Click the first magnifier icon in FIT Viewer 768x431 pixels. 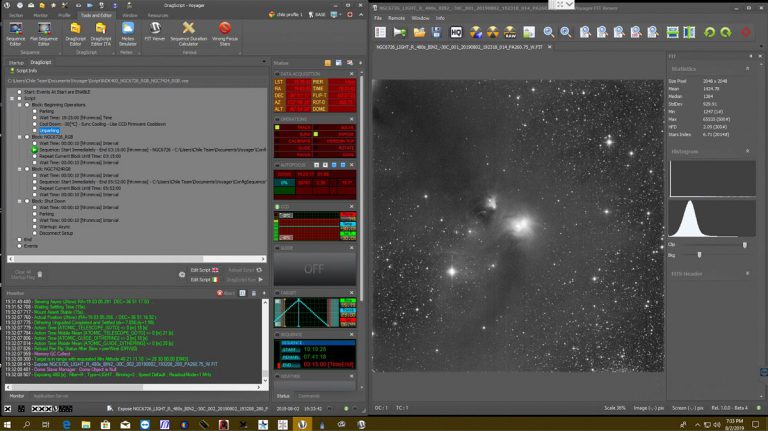(549, 32)
